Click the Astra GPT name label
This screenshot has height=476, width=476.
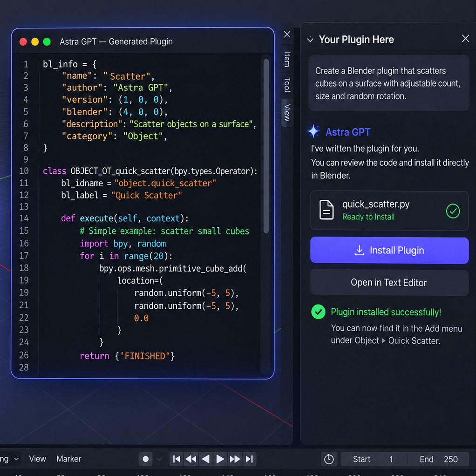click(x=348, y=132)
